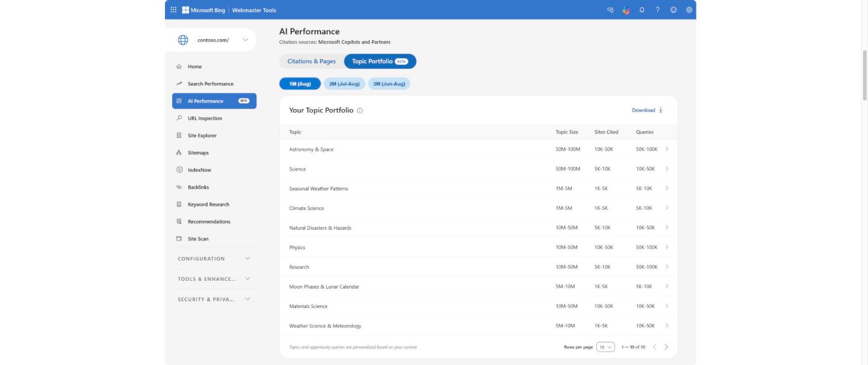Click the Astronomy & Space topic name
Image resolution: width=868 pixels, height=365 pixels.
click(311, 150)
